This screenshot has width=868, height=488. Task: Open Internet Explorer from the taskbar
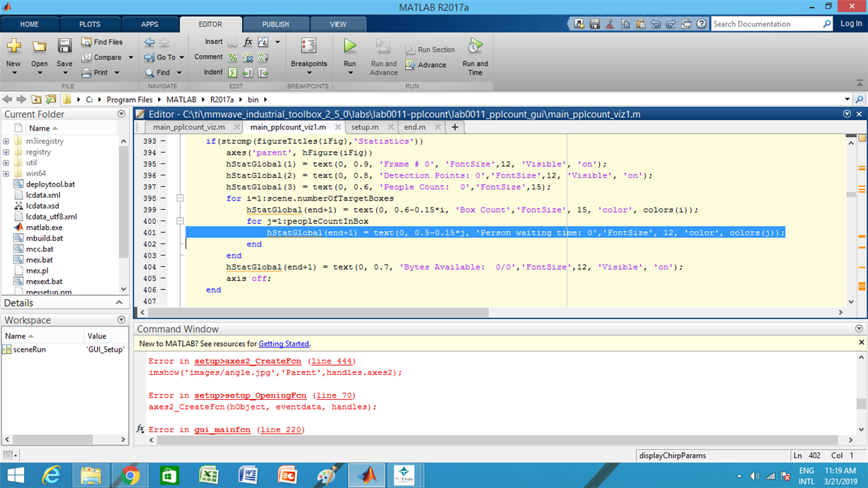52,476
